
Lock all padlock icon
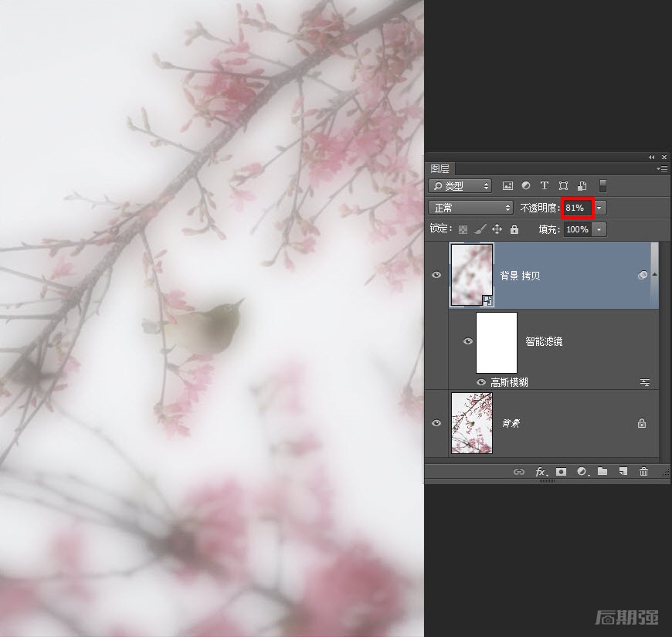(x=514, y=229)
